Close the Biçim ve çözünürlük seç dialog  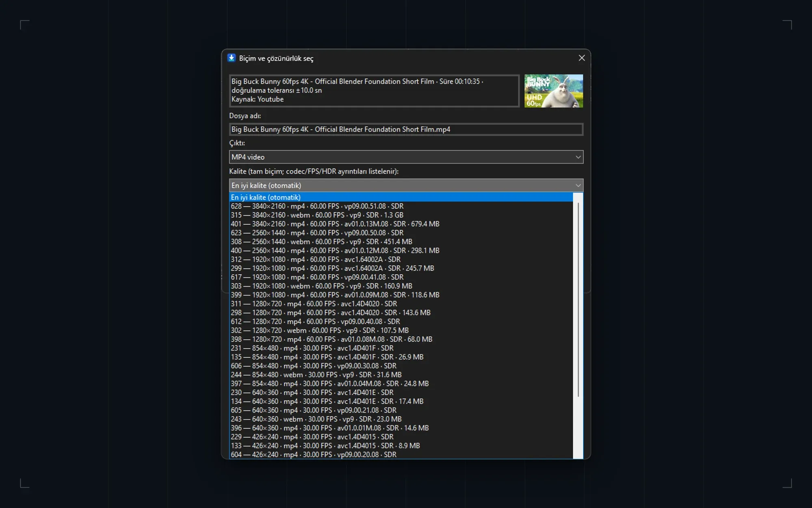click(x=581, y=58)
